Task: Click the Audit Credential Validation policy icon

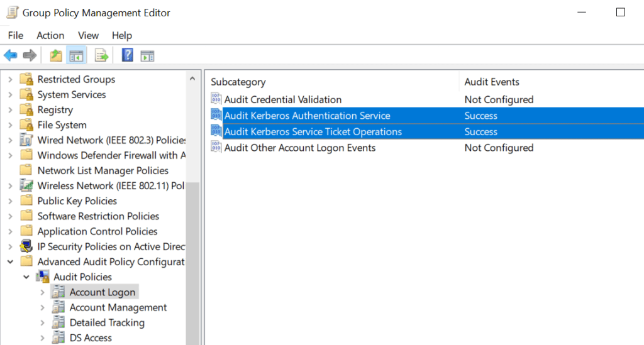Action: click(216, 99)
